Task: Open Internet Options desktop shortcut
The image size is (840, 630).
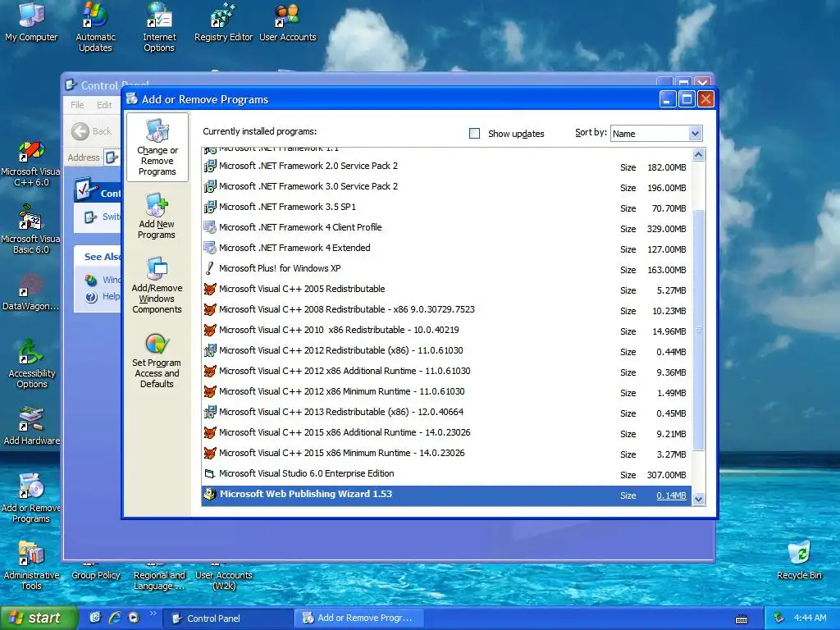Action: pos(159,27)
